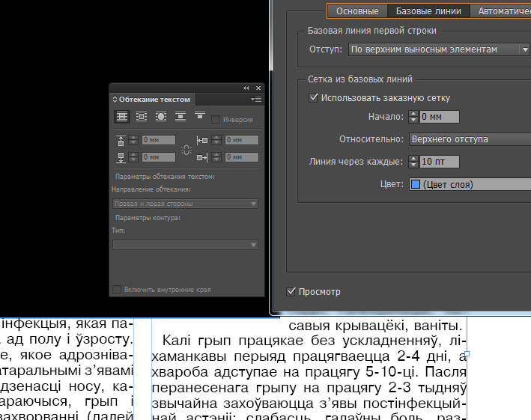Click the right offset icon in wrap panel
The image size is (531, 420).
point(202,157)
